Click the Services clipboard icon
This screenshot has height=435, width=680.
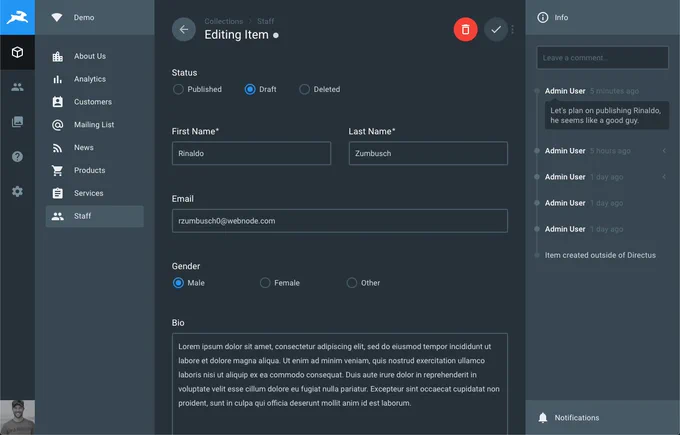click(x=58, y=193)
